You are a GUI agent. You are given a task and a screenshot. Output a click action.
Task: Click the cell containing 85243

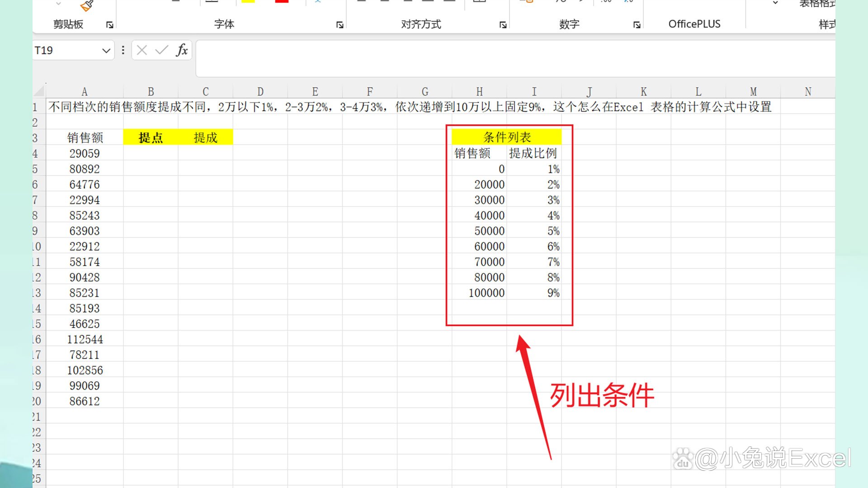[85, 216]
